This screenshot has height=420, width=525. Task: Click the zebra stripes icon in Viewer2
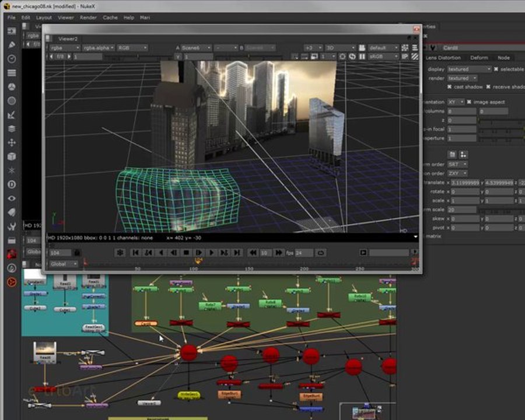click(x=415, y=57)
